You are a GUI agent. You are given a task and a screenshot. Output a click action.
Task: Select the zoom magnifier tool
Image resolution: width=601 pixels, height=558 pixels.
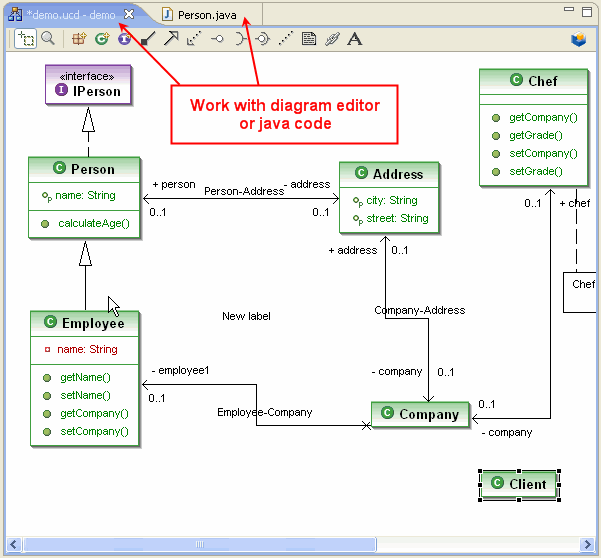48,39
